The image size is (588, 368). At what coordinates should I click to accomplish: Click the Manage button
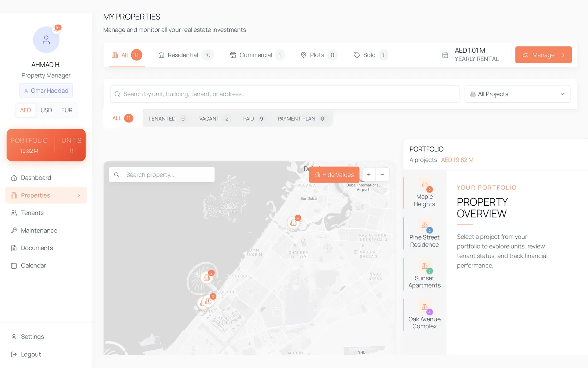(544, 55)
